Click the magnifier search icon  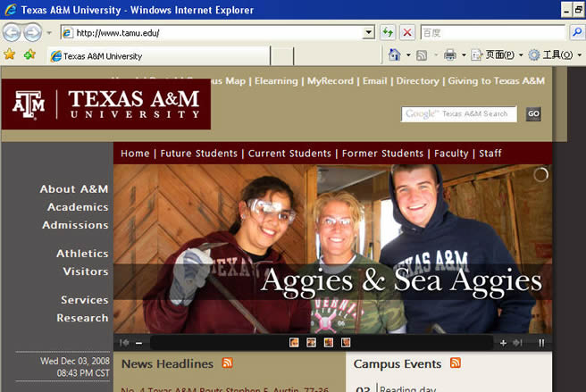(x=577, y=33)
